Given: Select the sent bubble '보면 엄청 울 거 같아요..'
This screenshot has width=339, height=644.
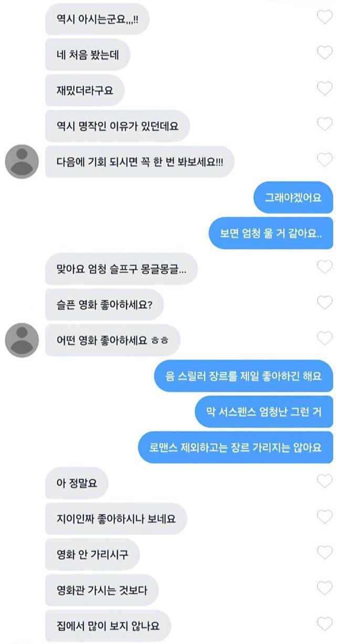Looking at the screenshot, I should (270, 233).
